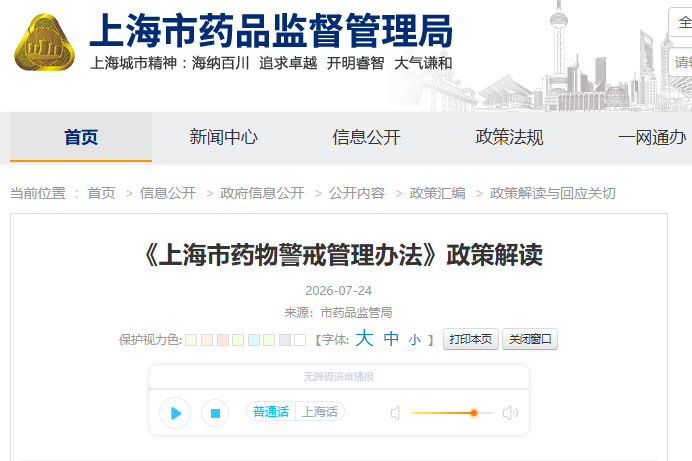
Task: Click the source text 来源:市药品监管局
Action: click(338, 313)
